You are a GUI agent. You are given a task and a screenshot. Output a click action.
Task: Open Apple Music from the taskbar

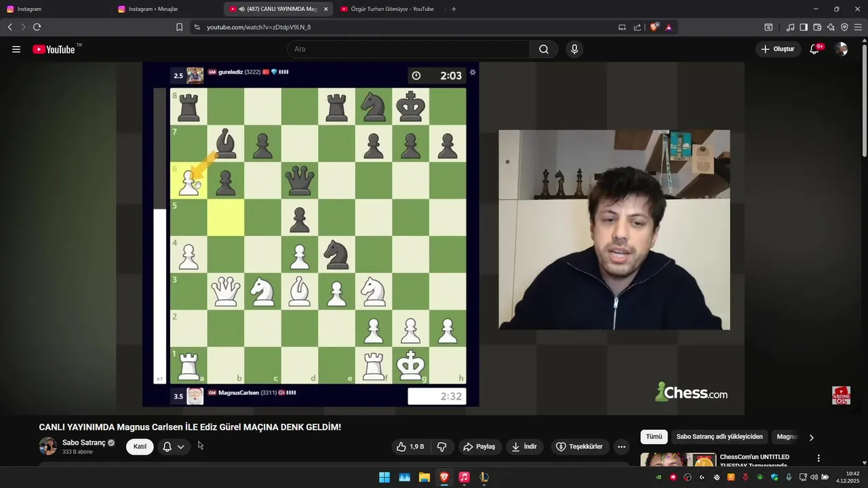click(x=464, y=477)
